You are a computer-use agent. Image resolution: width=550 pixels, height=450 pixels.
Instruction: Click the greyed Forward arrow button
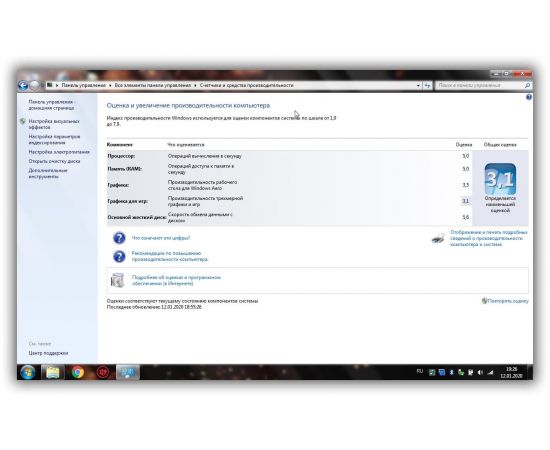coord(34,85)
